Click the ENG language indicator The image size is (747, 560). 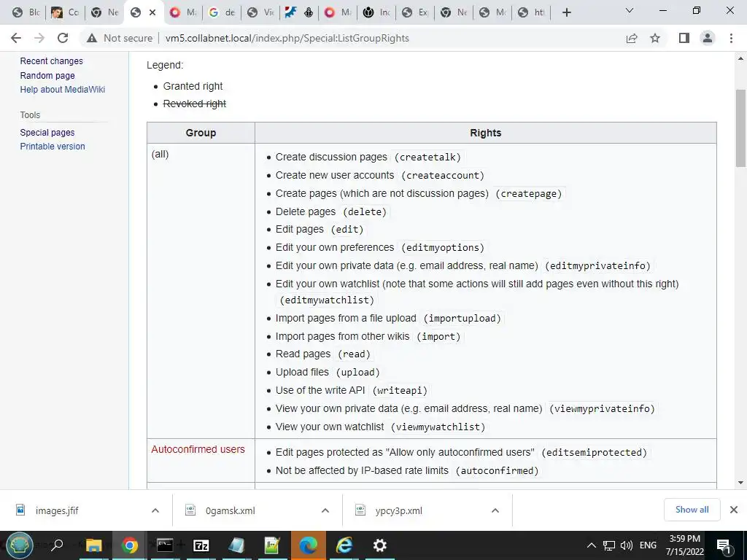tap(648, 545)
